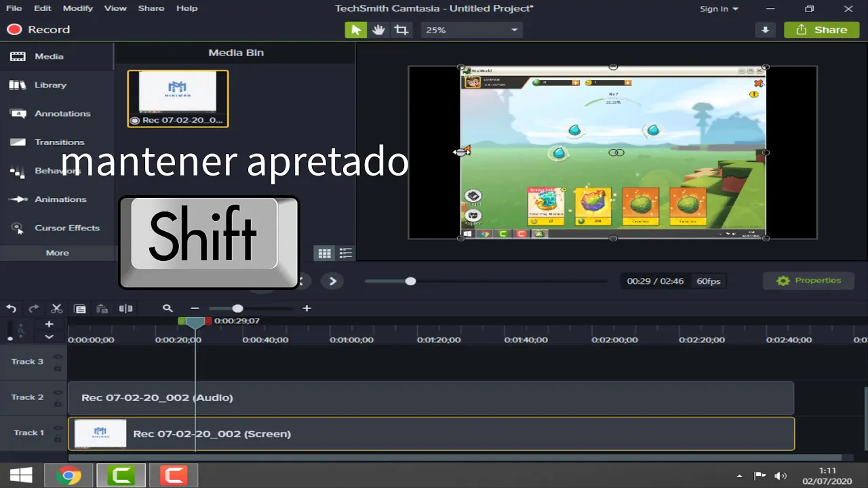Open the Cursor Effects tab

(57, 228)
